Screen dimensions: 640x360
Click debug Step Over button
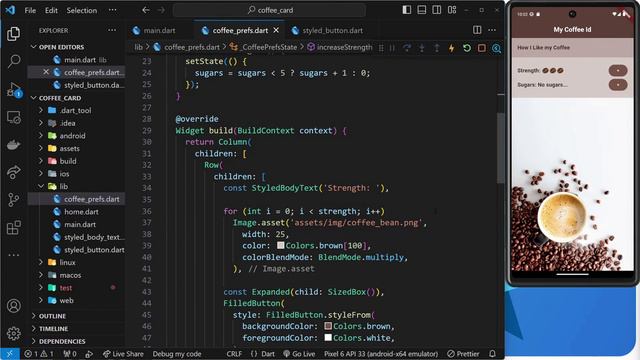pyautogui.click(x=407, y=48)
